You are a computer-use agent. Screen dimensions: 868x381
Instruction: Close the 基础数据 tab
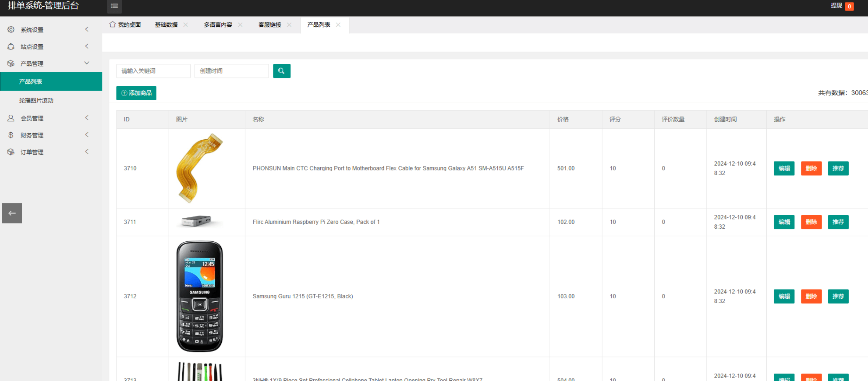point(185,25)
